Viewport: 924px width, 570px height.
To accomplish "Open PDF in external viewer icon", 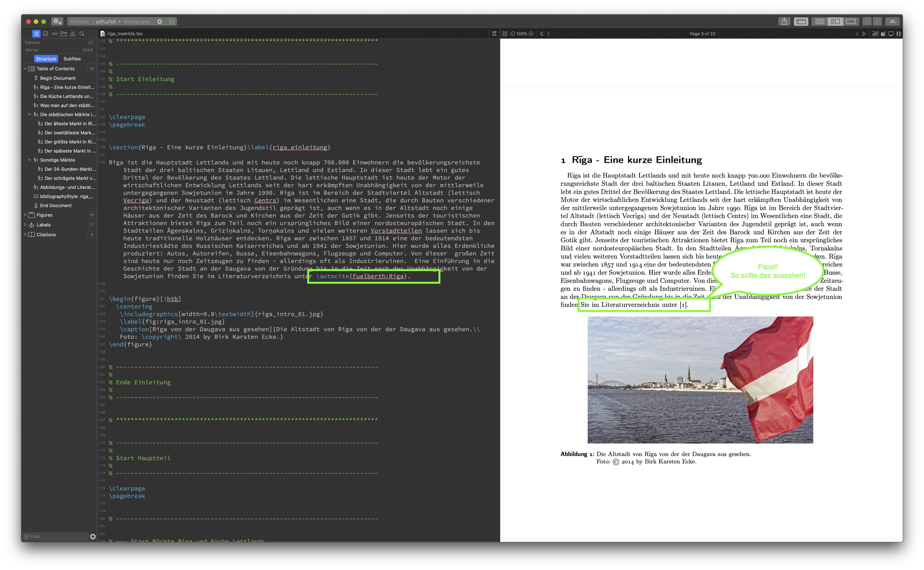I will coord(883,34).
